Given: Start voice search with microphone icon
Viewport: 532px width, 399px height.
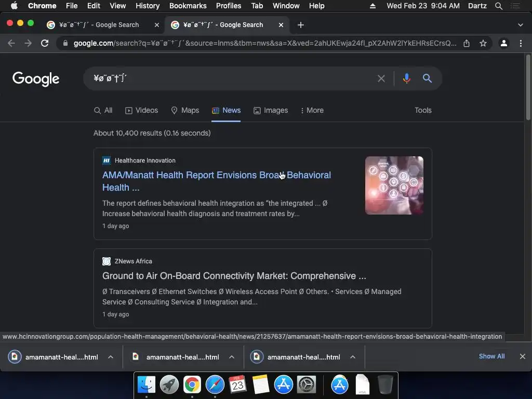Looking at the screenshot, I should pos(406,78).
